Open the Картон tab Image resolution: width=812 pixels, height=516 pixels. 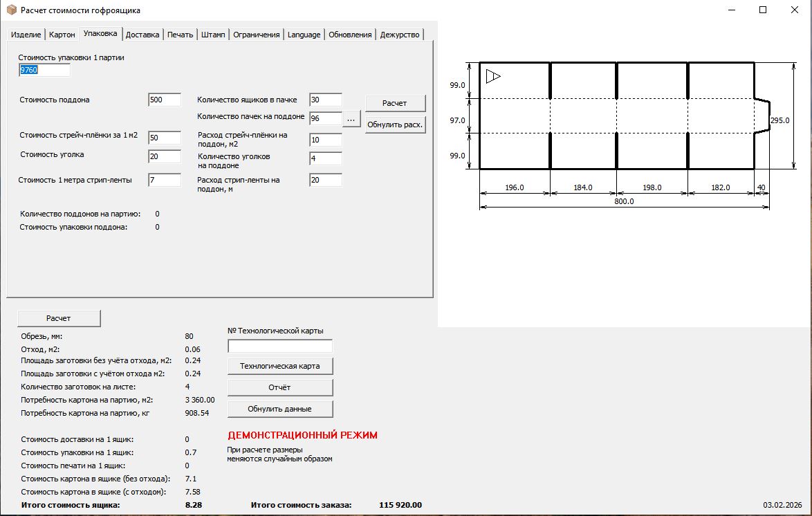pos(62,35)
